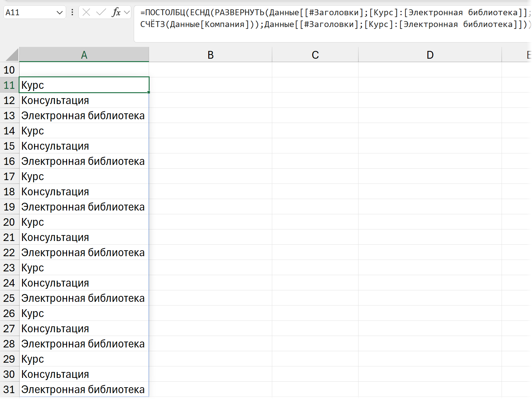Click empty cell A10
The height and width of the screenshot is (399, 532).
[84, 70]
